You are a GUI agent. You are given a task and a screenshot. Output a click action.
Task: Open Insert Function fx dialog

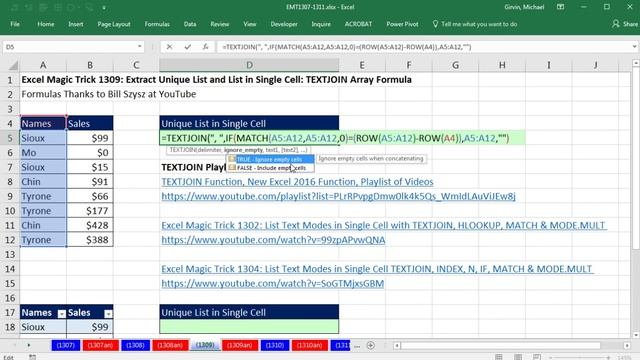click(x=205, y=47)
